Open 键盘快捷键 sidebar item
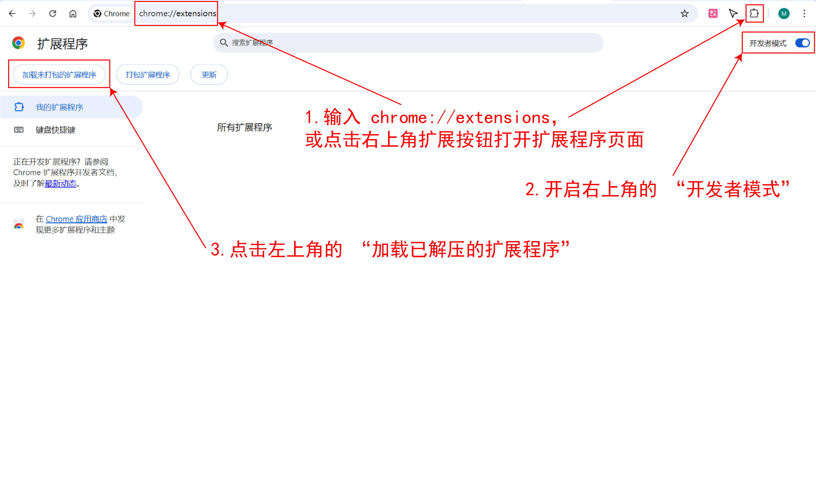The height and width of the screenshot is (504, 816). click(55, 130)
